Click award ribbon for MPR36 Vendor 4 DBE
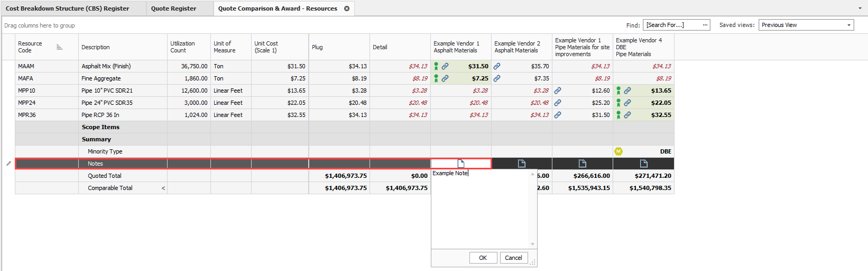The height and width of the screenshot is (271, 868). click(618, 115)
